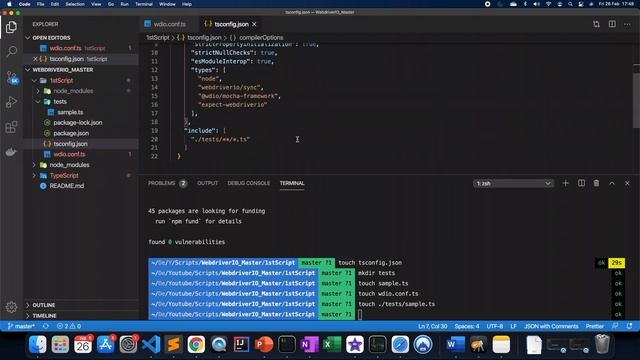Create a new terminal with plus icon
Screen dimensions: 640x360
[x=565, y=183]
